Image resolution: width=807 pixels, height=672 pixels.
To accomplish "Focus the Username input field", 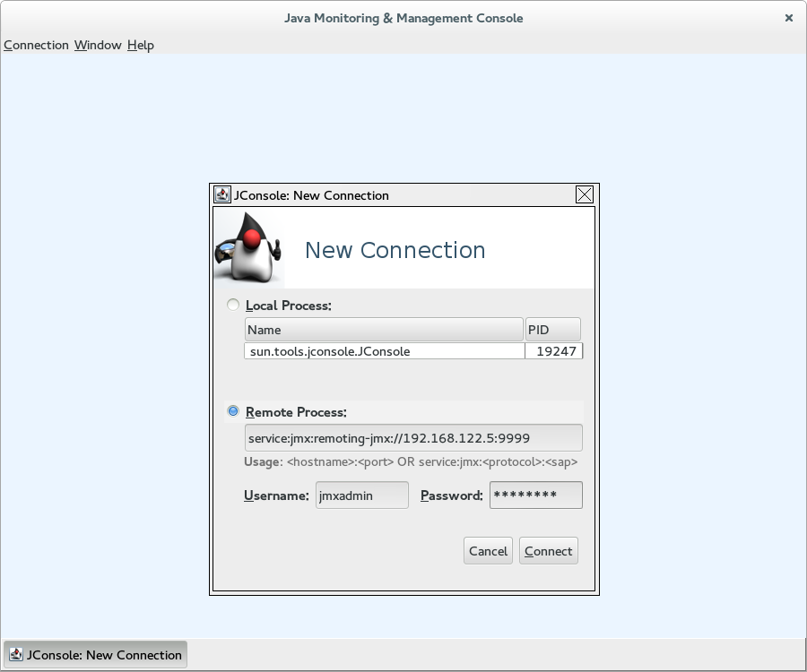I will 361,495.
